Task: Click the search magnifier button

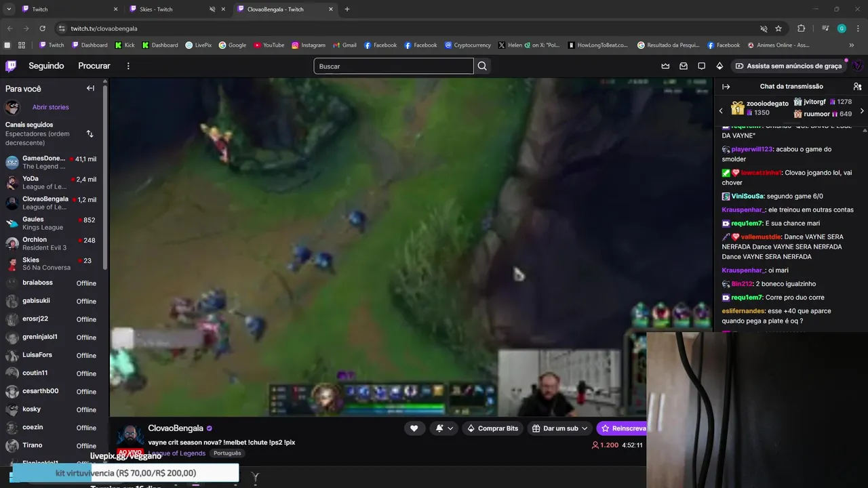Action: pos(482,66)
